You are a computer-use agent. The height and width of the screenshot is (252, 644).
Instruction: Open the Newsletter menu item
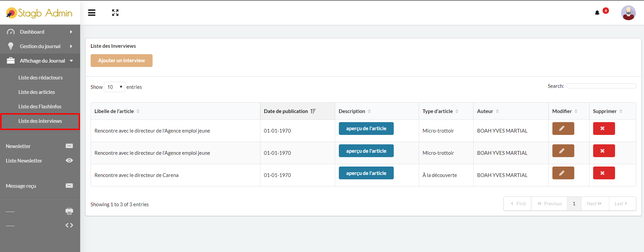click(18, 146)
